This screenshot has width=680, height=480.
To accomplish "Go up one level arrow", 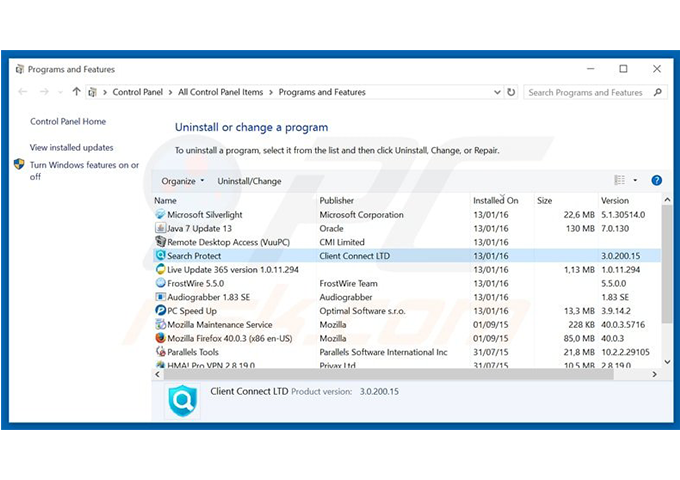I will pyautogui.click(x=76, y=91).
